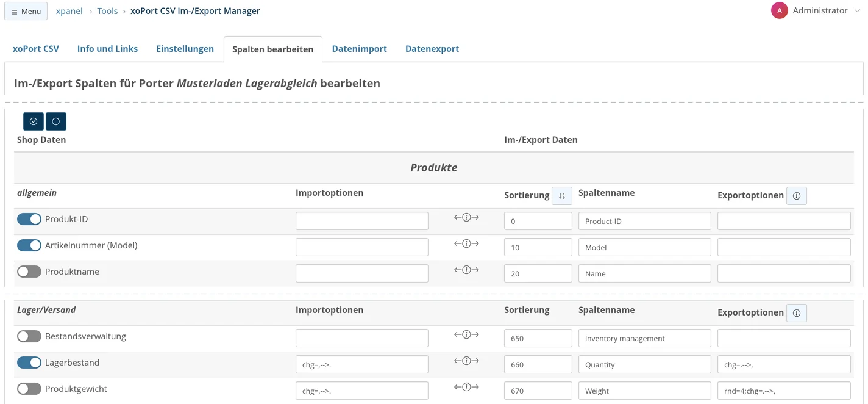This screenshot has width=868, height=404.
Task: Click the arrow info icon in the Bestandsverwaltung row
Action: click(466, 334)
